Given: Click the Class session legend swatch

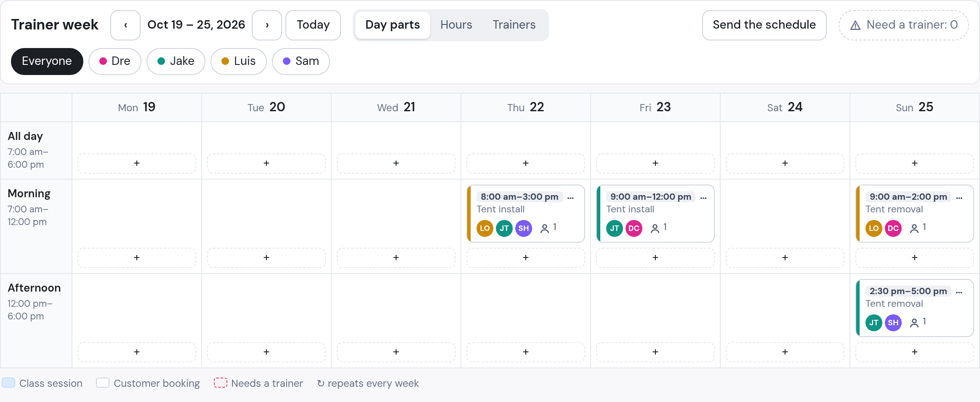Looking at the screenshot, I should click(x=8, y=383).
